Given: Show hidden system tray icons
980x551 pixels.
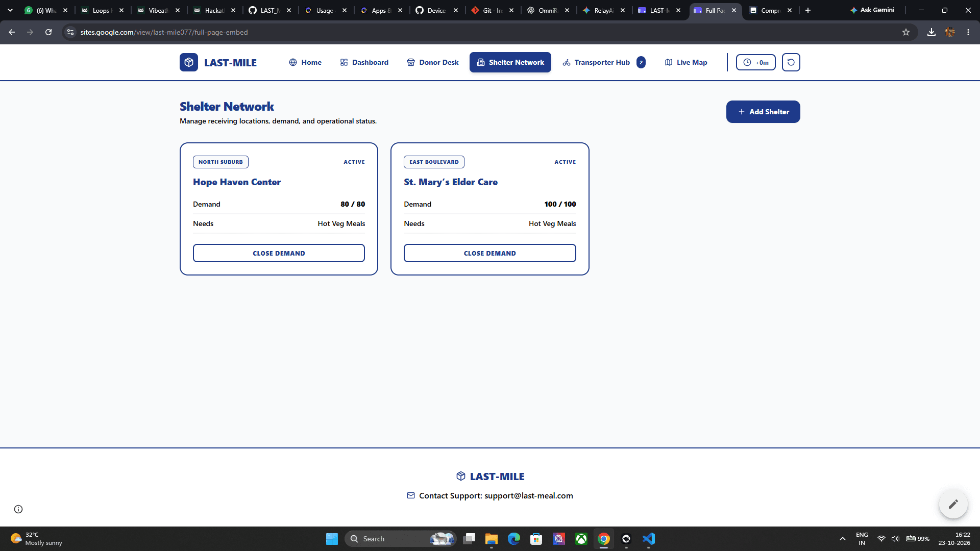Looking at the screenshot, I should pos(843,539).
